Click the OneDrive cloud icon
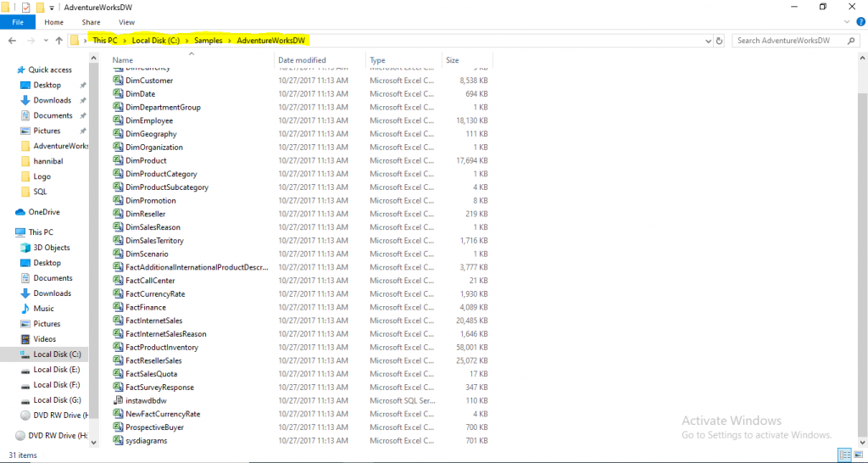Viewport: 868px width, 463px height. tap(20, 212)
